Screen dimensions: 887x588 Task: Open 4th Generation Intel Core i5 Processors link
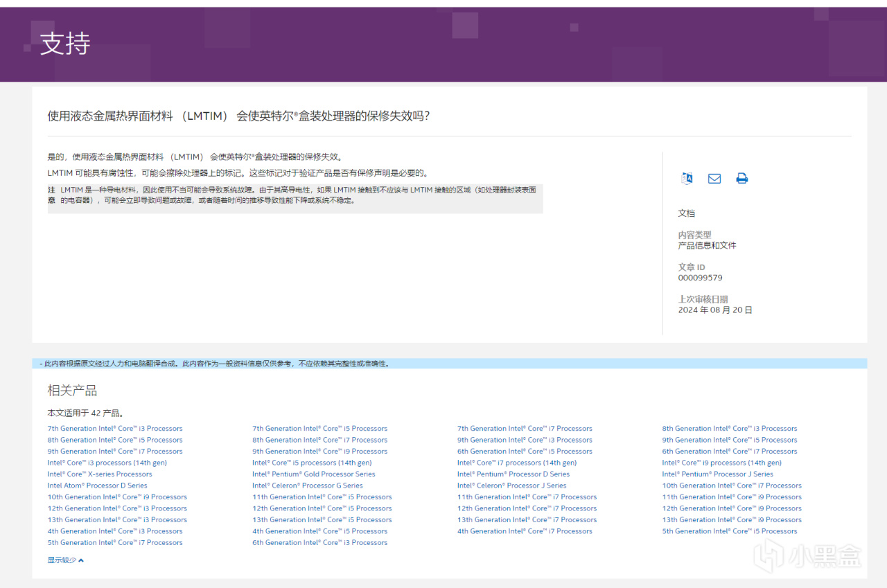click(x=319, y=531)
